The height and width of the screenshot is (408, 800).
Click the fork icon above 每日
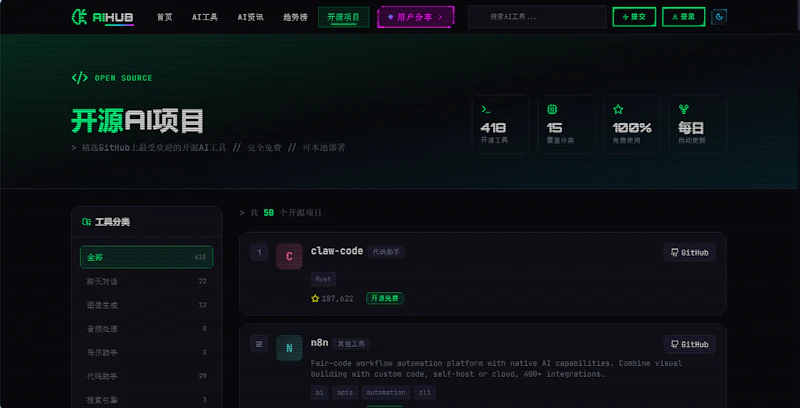tap(684, 109)
